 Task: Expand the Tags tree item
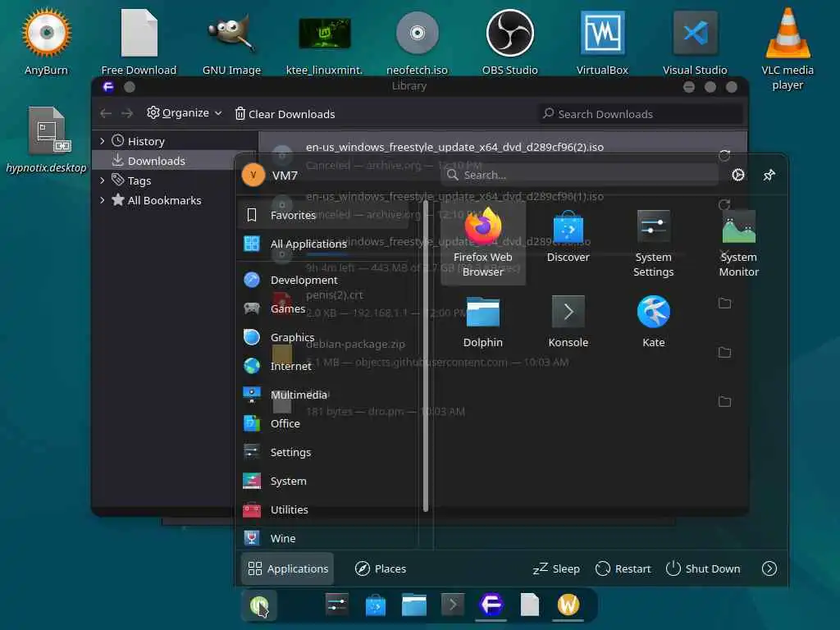(x=103, y=180)
